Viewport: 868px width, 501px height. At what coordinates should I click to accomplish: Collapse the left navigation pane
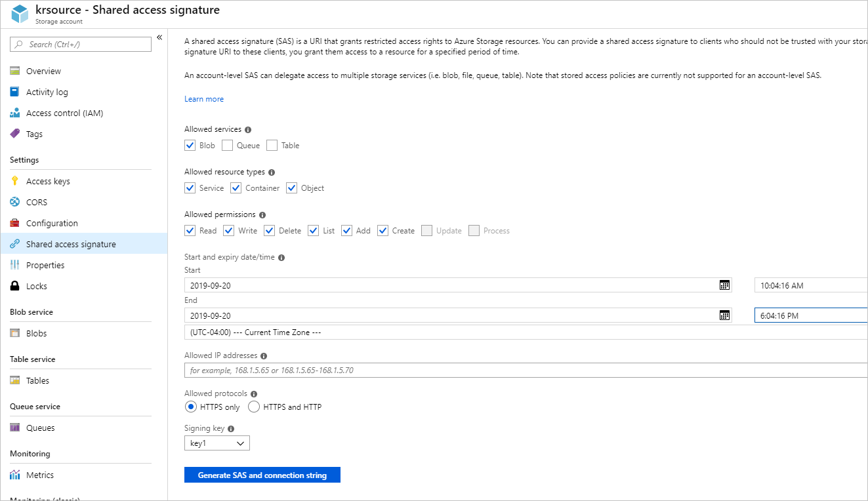(x=159, y=37)
